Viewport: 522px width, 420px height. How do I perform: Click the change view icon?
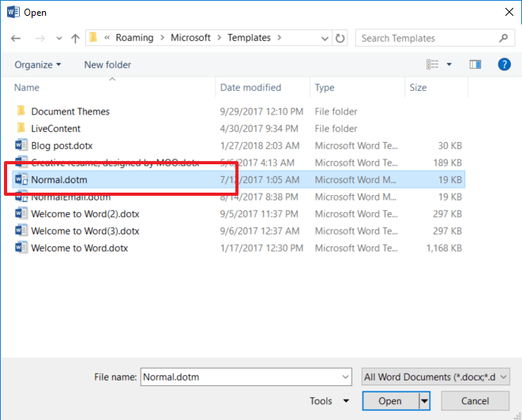click(x=433, y=65)
